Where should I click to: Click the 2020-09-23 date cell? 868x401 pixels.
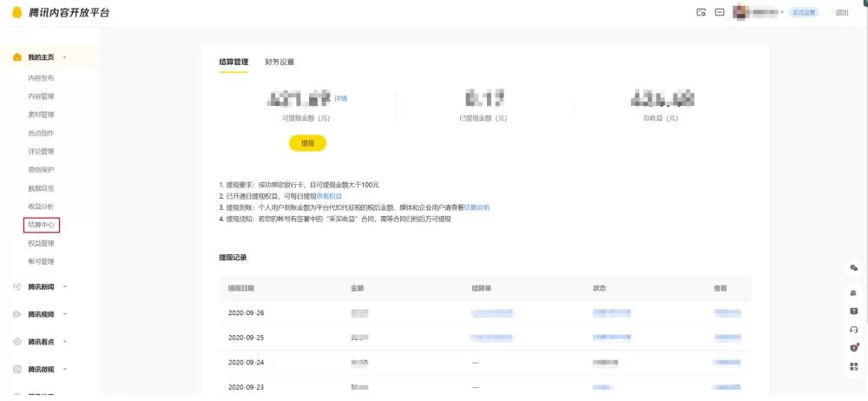point(247,387)
